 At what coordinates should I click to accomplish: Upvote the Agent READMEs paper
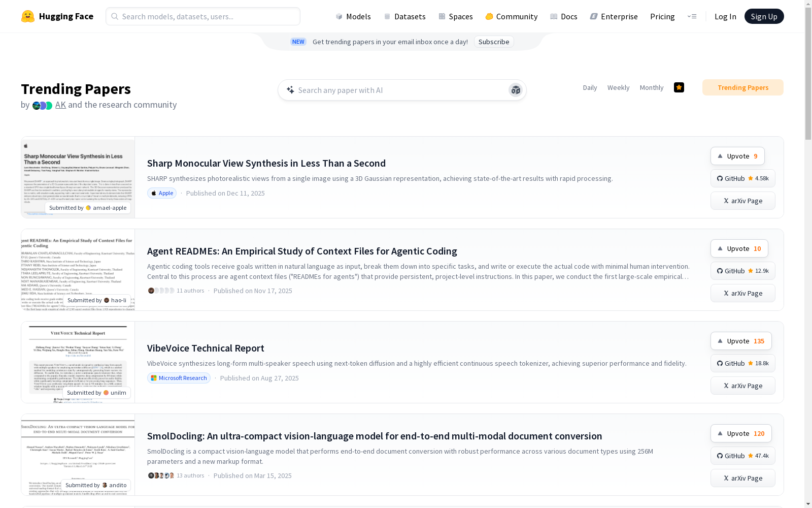point(739,248)
